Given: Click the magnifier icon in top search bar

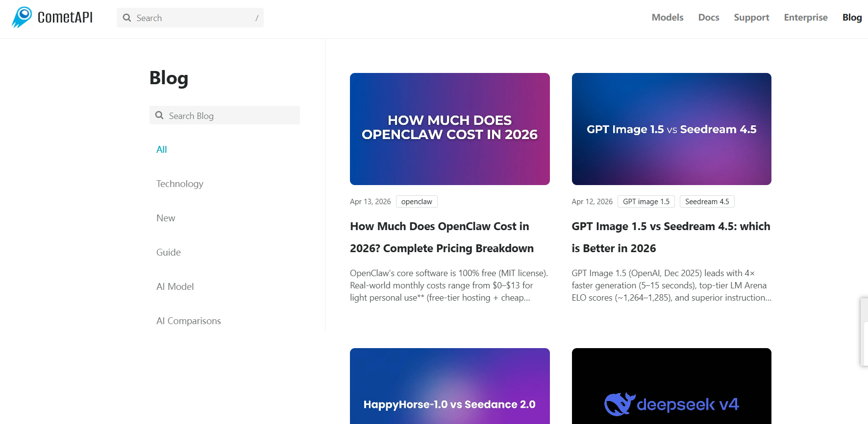Looking at the screenshot, I should 127,18.
